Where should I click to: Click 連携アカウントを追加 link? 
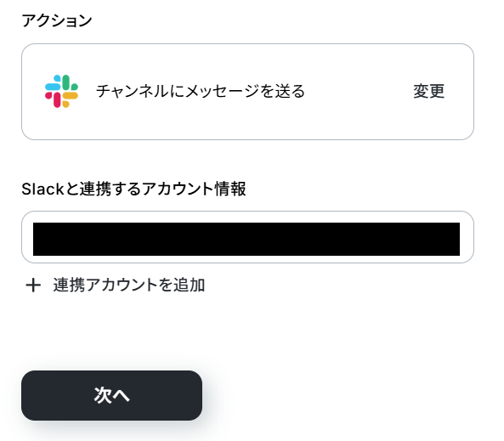coord(129,286)
